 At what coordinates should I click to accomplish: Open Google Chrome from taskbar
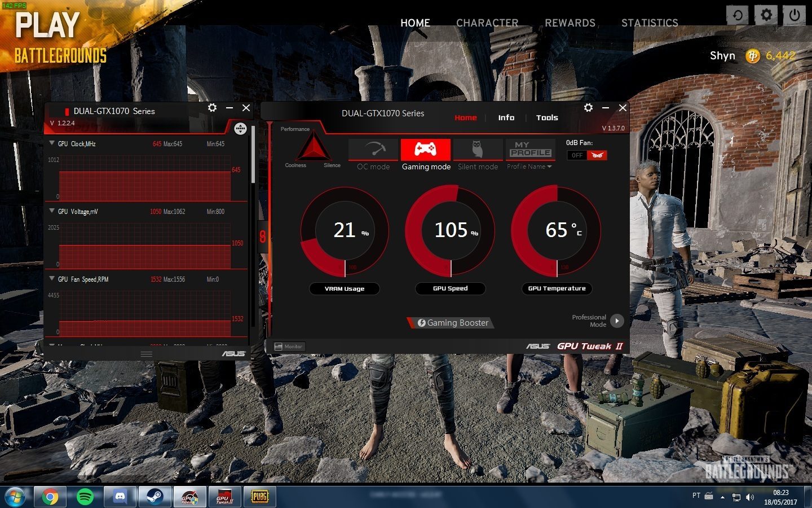click(50, 497)
